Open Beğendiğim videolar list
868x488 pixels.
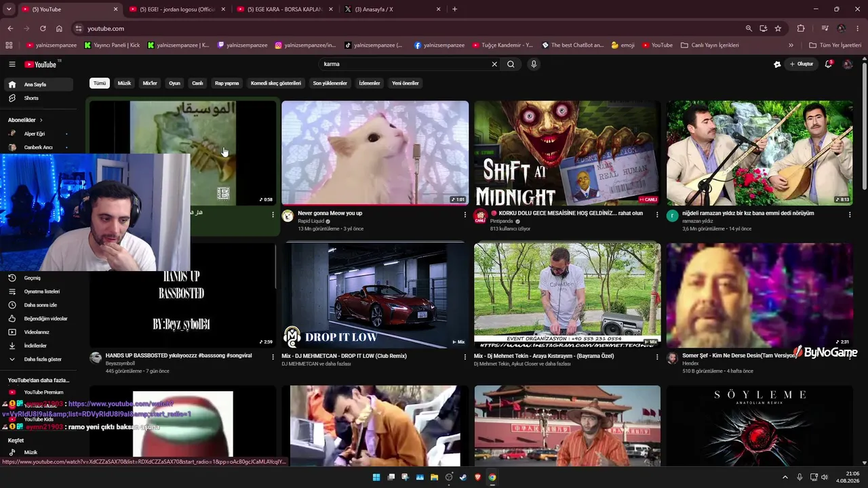point(38,319)
